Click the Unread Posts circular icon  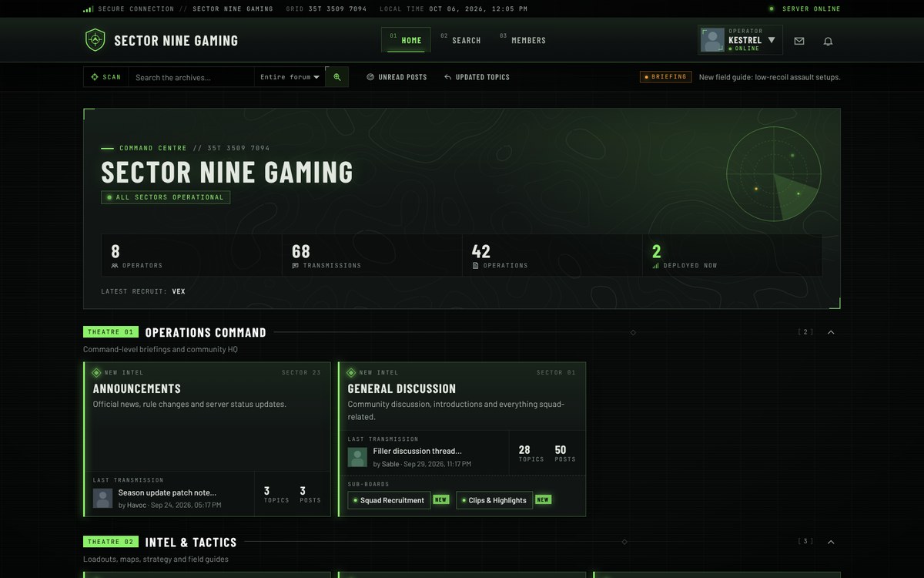coord(370,77)
